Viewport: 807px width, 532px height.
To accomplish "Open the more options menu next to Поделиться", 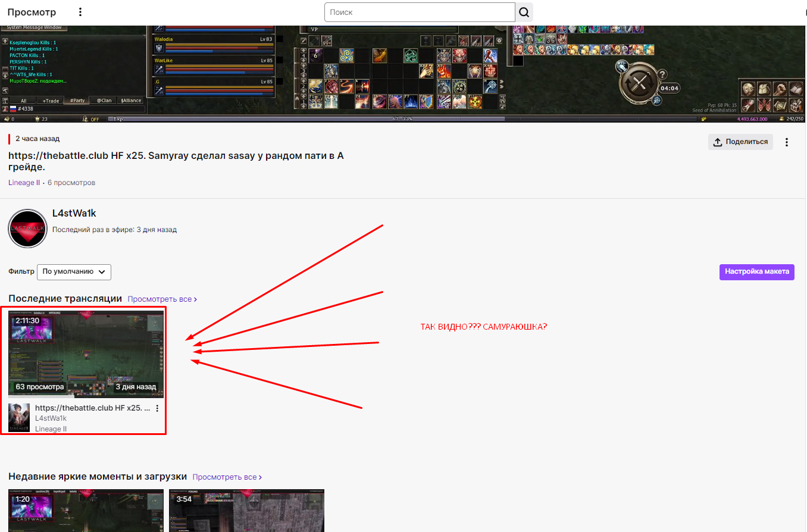I will coord(787,142).
